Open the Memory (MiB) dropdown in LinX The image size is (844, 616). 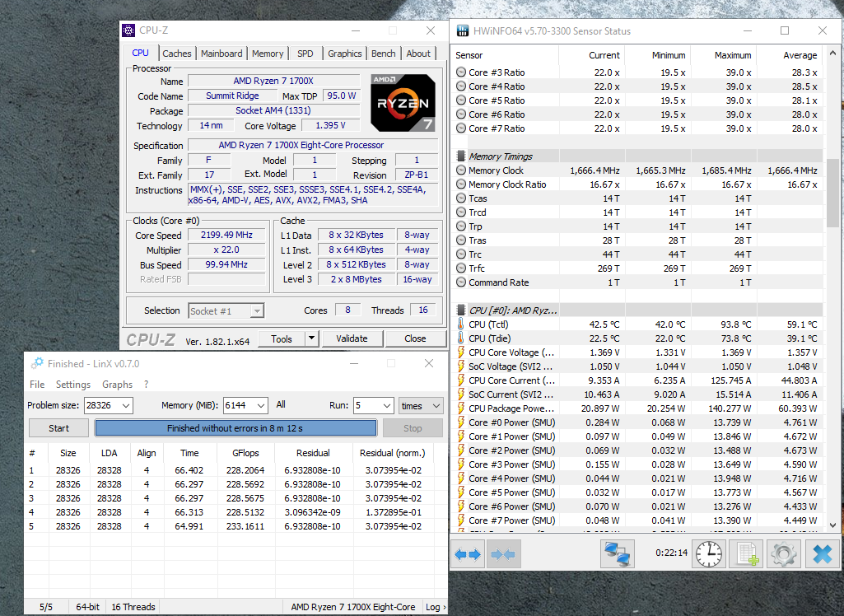click(260, 405)
